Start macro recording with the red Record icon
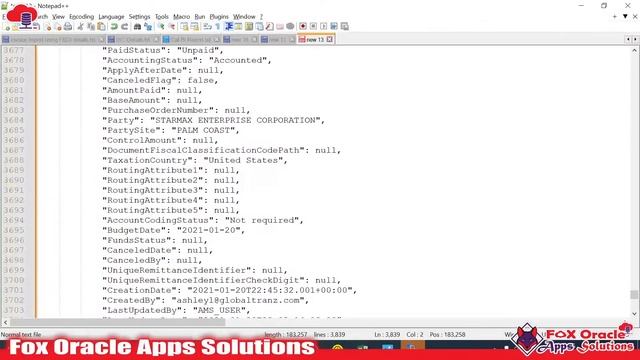The image size is (640, 360). point(303,27)
